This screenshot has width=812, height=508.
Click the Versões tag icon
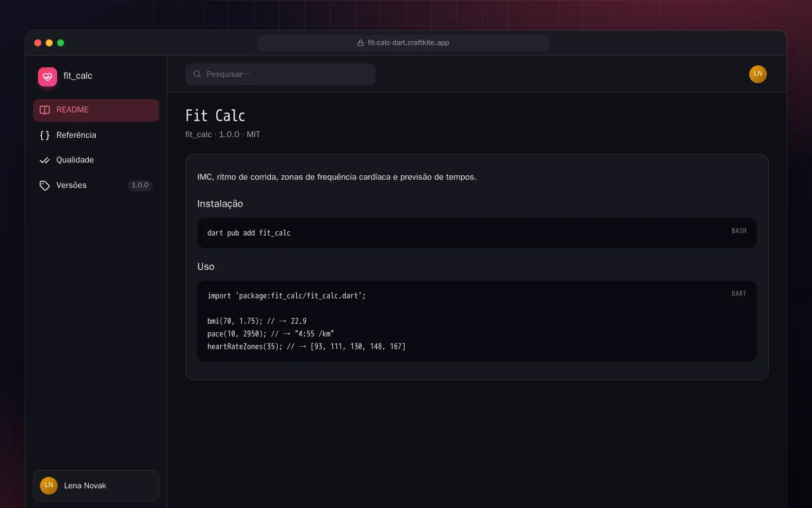coord(44,185)
